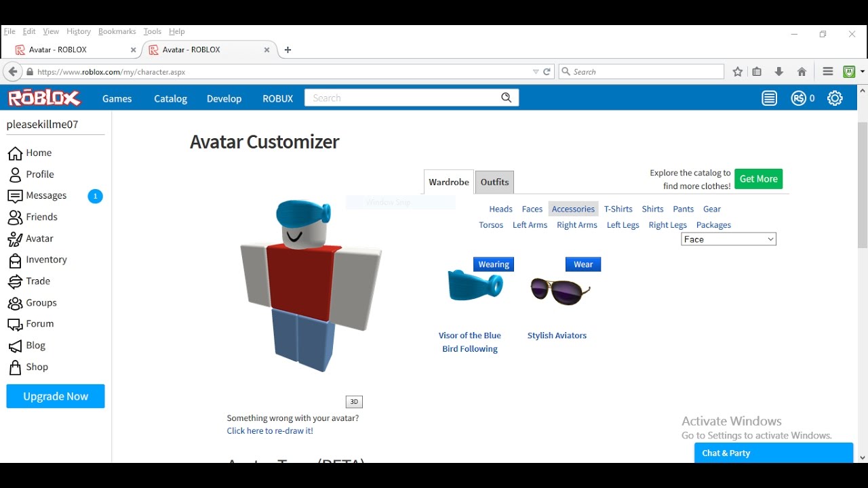Wear the Stylish Aviators

[583, 264]
